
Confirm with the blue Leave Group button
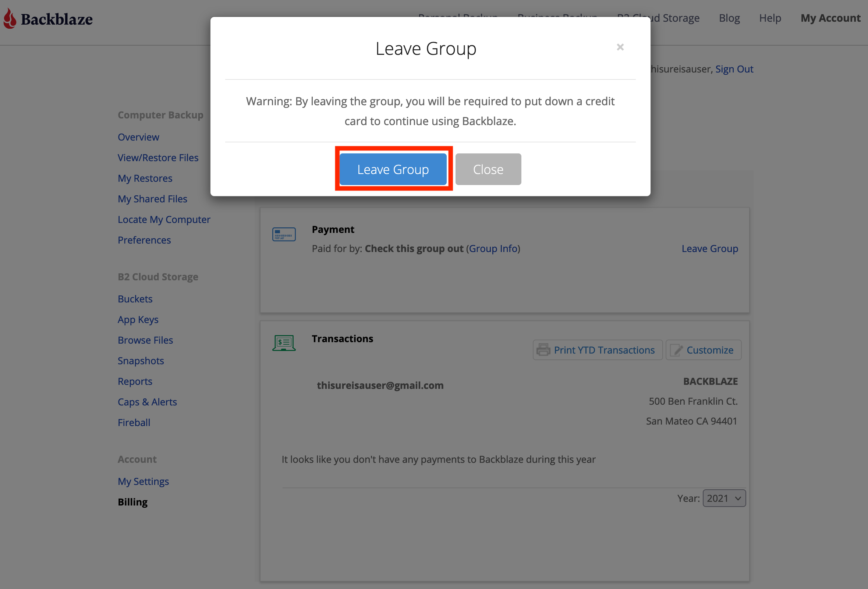(393, 169)
